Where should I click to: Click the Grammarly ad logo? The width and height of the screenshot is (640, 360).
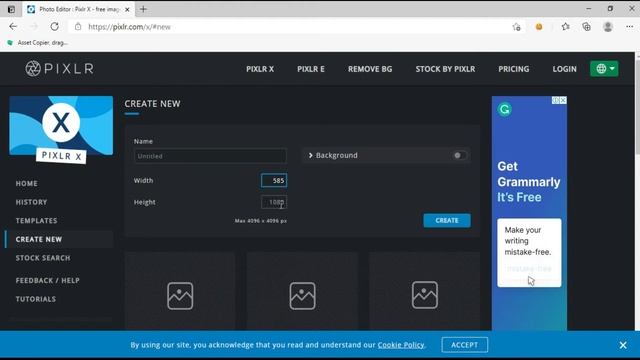point(505,109)
